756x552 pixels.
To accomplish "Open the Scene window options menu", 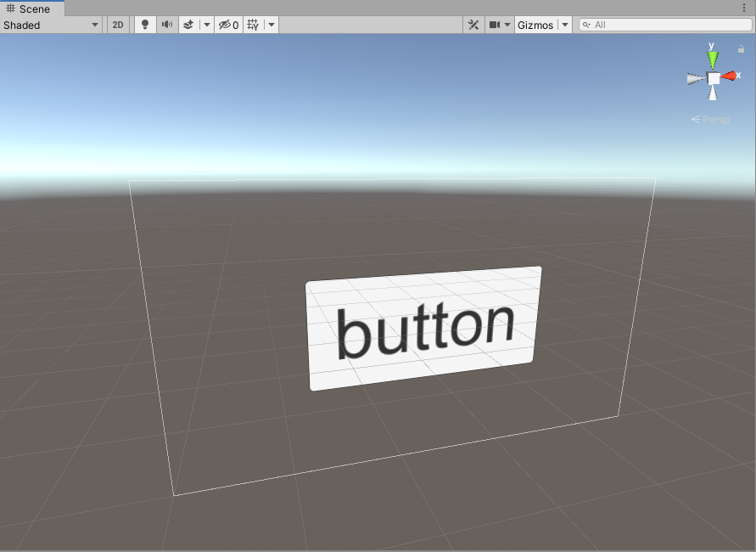I will point(744,8).
